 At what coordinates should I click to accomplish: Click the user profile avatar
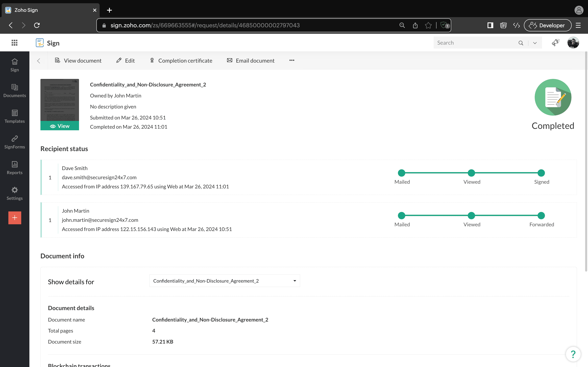click(x=573, y=43)
